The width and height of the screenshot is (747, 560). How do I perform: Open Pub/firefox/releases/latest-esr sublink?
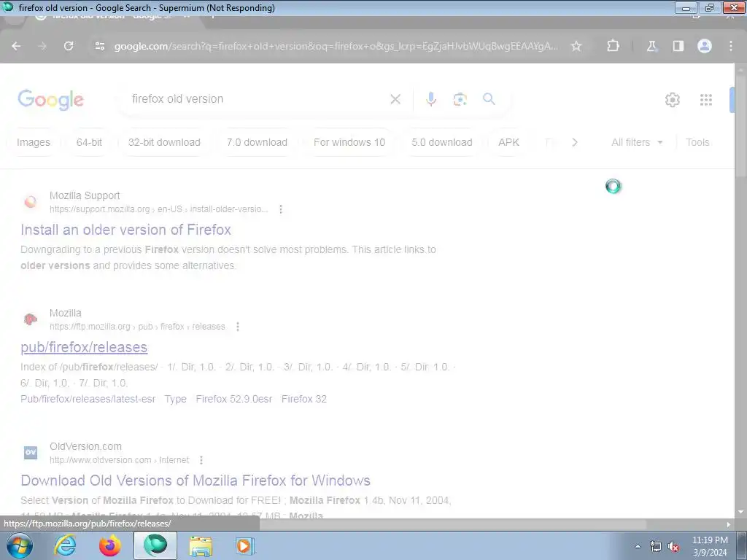click(88, 399)
